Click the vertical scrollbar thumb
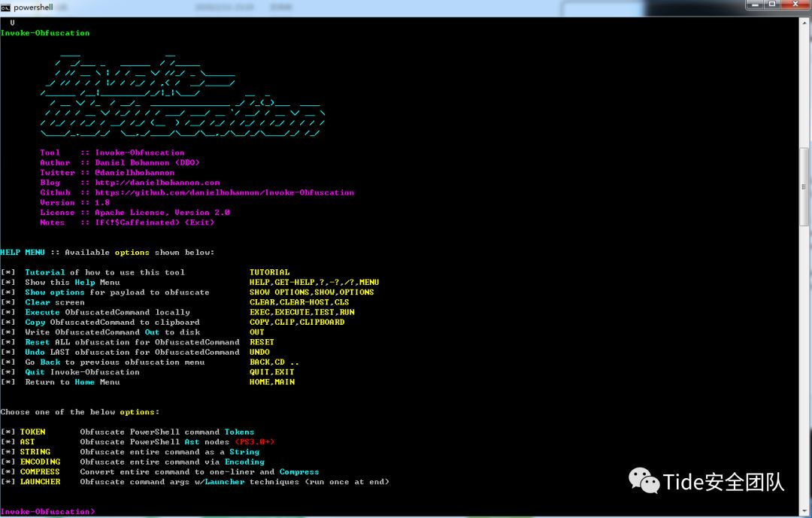Viewport: 812px width, 518px height. 804,187
